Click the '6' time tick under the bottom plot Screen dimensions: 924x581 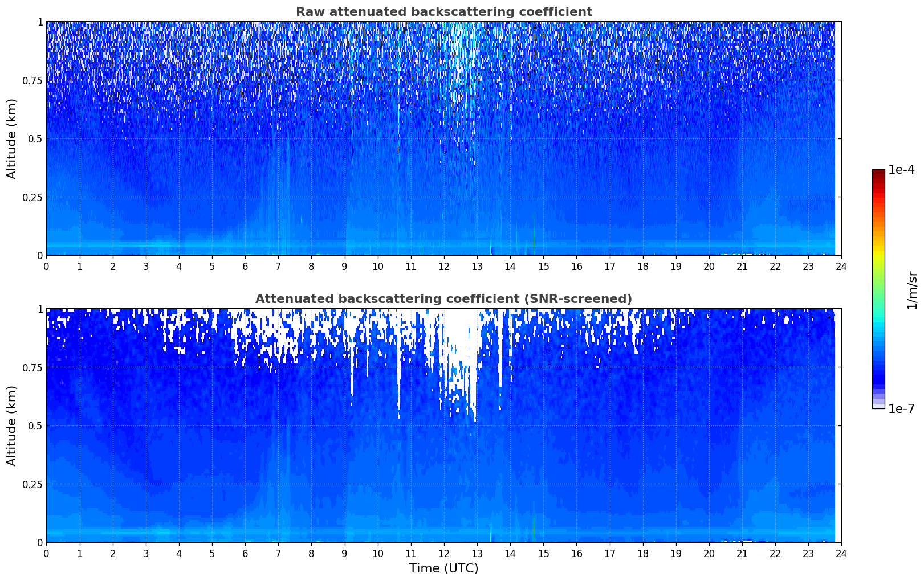tap(245, 553)
